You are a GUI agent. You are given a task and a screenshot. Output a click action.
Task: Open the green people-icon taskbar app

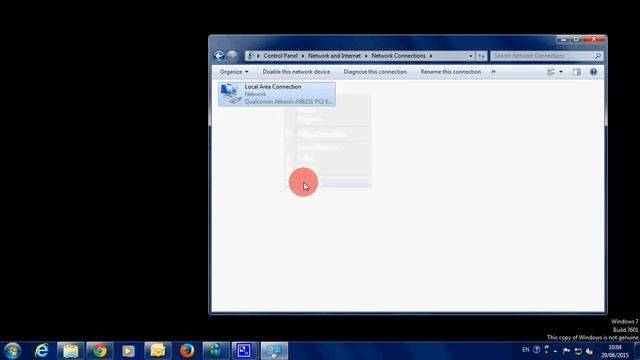[216, 351]
